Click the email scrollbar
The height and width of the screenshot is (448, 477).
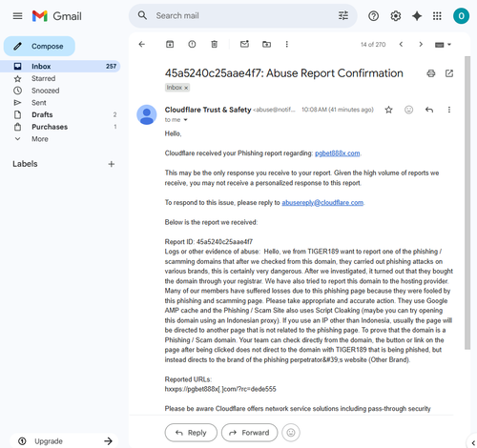coord(467,203)
